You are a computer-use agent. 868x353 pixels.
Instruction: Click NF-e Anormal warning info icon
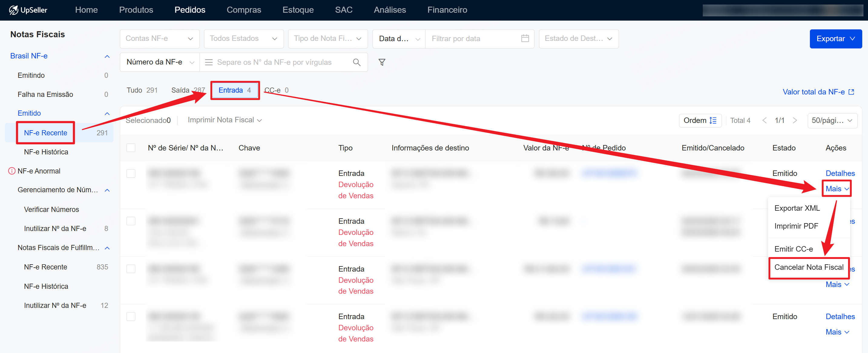point(12,171)
